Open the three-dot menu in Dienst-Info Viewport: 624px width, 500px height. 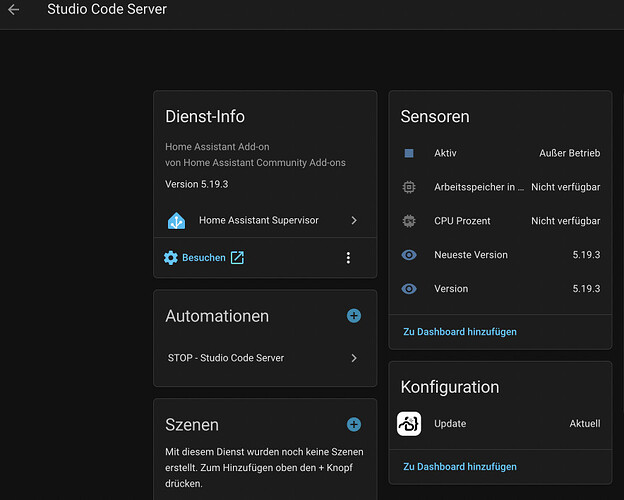pos(348,258)
